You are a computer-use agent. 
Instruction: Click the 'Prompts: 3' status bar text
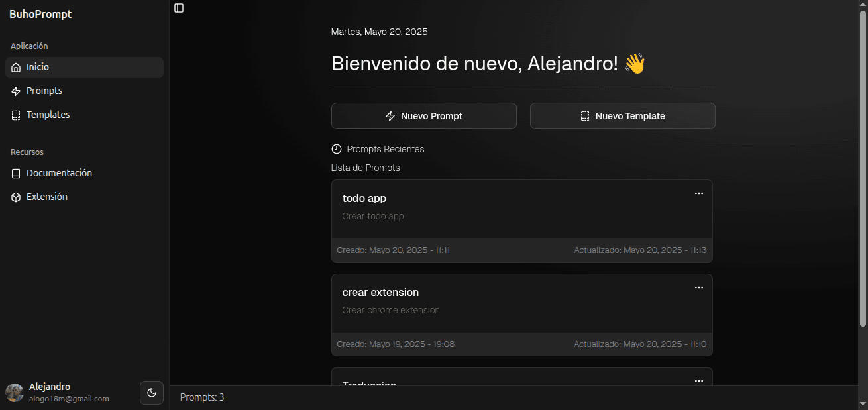coord(202,397)
